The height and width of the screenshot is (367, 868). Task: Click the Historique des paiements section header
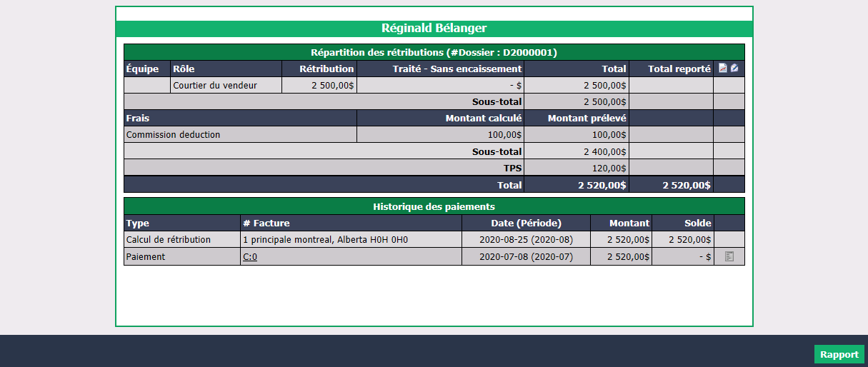pyautogui.click(x=434, y=206)
